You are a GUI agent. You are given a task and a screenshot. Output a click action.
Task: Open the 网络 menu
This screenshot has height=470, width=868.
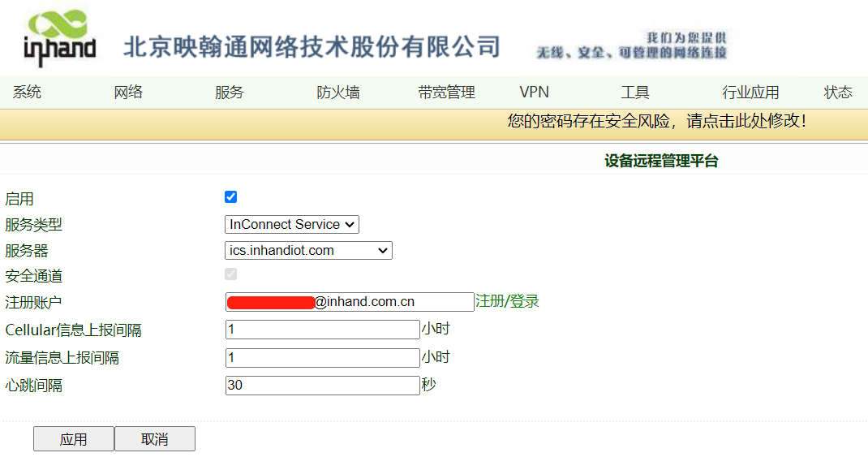coord(128,93)
